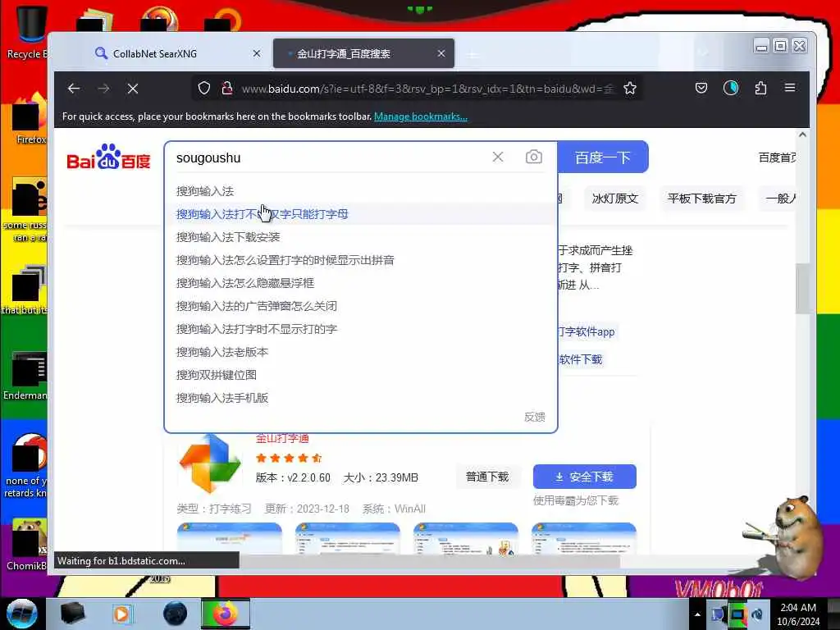Image resolution: width=840 pixels, height=630 pixels.
Task: Click the 冰灯原文 filter chip
Action: tap(615, 199)
